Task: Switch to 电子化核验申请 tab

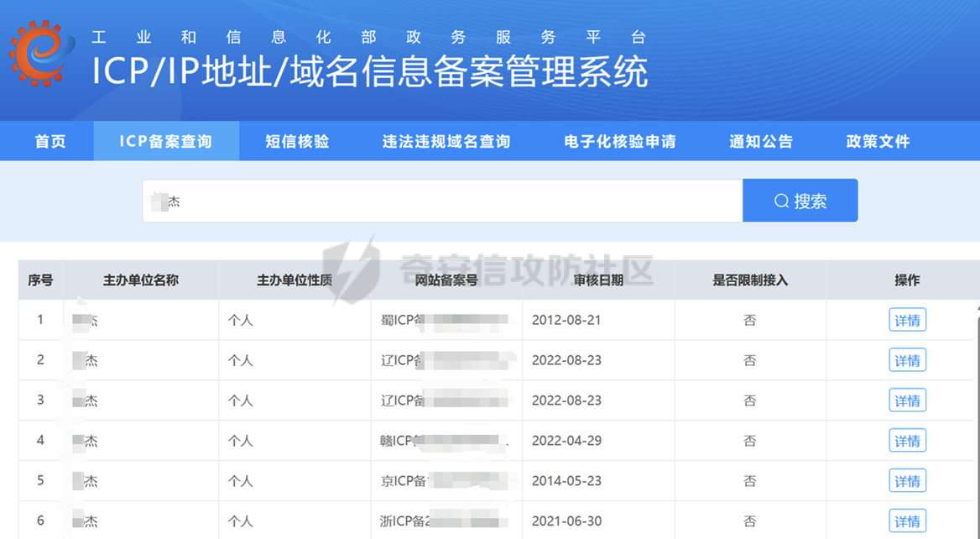Action: 620,141
